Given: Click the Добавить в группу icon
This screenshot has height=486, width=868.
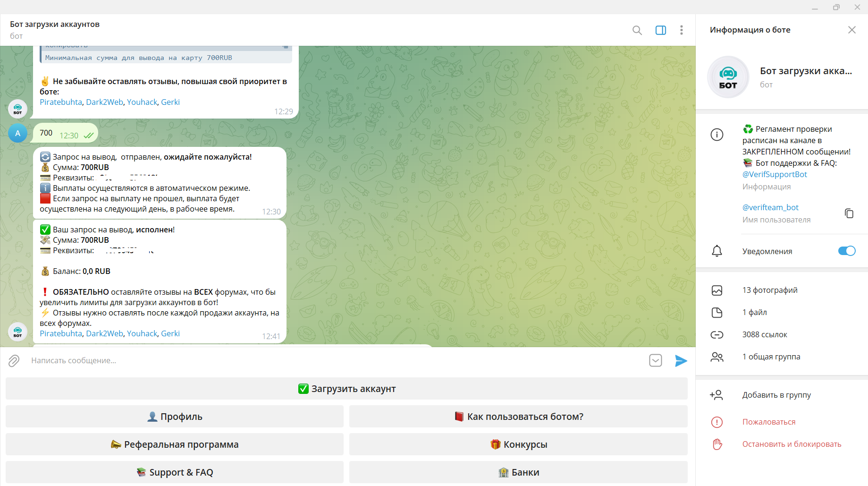Looking at the screenshot, I should tap(716, 395).
